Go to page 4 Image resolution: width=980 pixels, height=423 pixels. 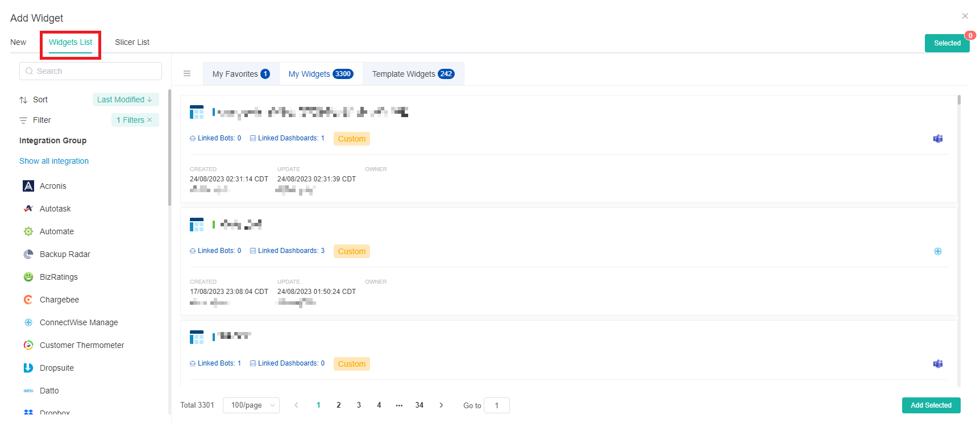click(x=379, y=405)
